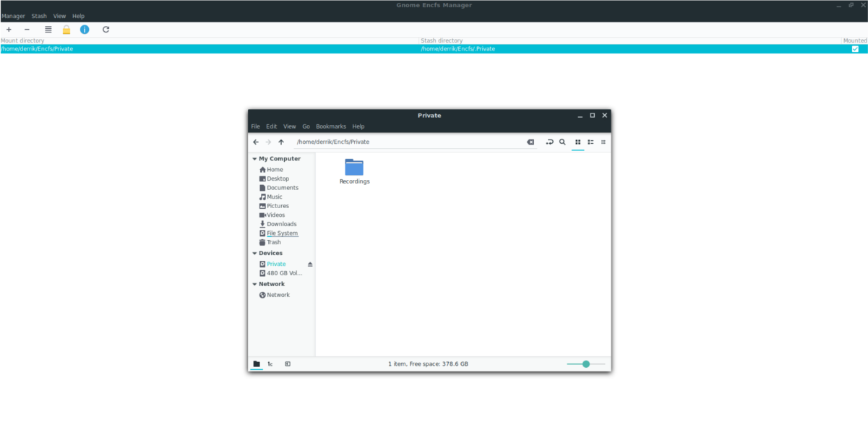Open search in the file manager
Screen dimensions: 868x443
pos(562,142)
